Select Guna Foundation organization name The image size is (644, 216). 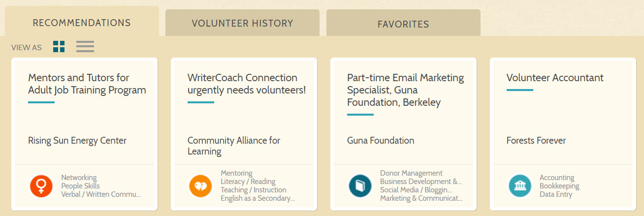381,141
